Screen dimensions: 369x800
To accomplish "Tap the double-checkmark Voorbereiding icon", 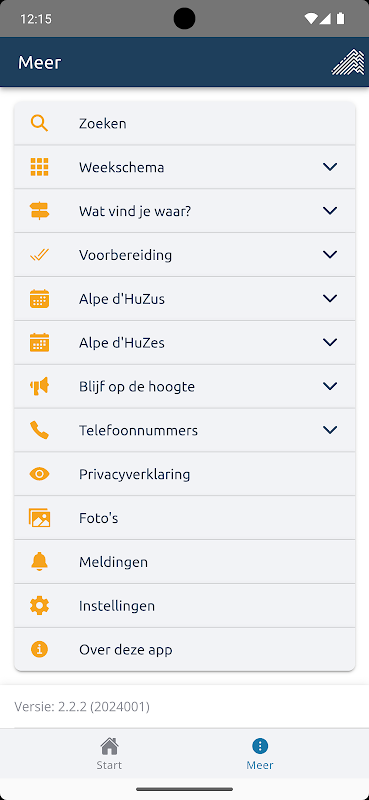I will [x=39, y=255].
